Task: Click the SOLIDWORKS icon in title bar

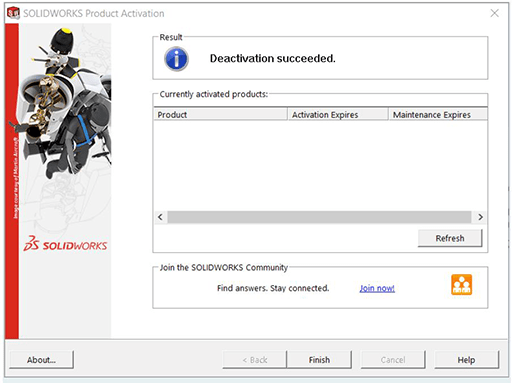Action: click(13, 13)
